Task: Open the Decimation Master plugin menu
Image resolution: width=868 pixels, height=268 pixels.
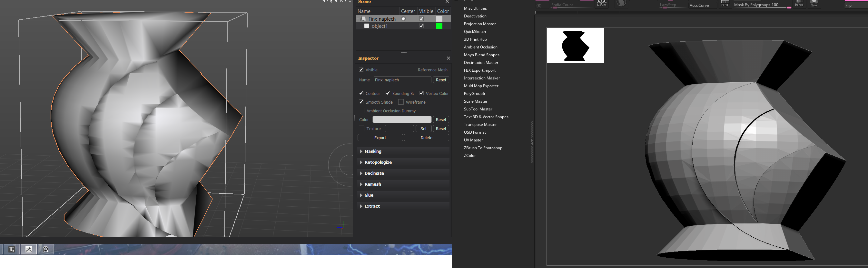Action: pos(481,62)
